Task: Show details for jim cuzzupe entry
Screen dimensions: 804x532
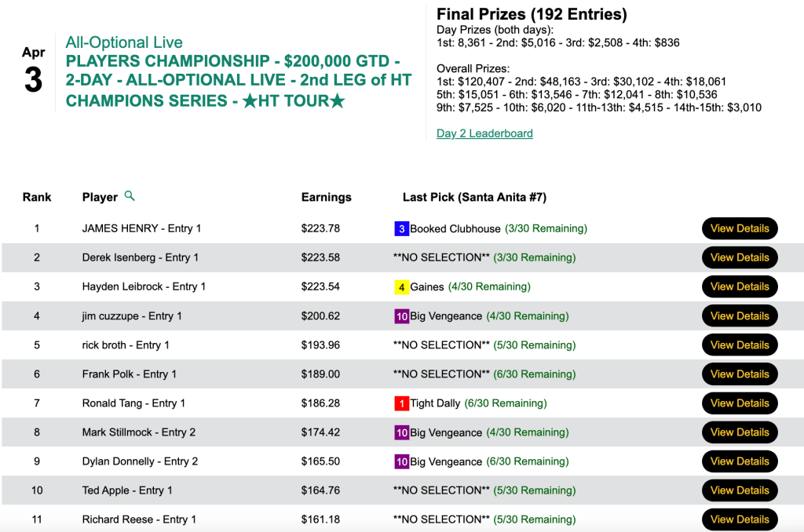Action: (739, 316)
